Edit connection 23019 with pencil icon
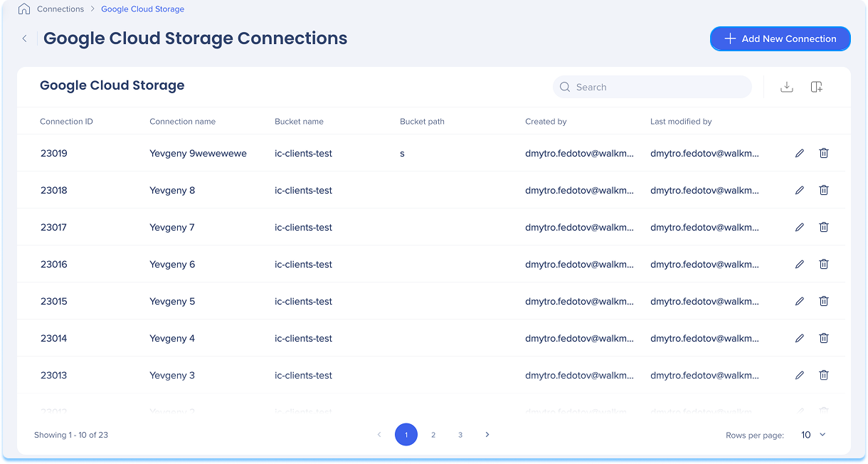868x464 pixels. pyautogui.click(x=800, y=153)
